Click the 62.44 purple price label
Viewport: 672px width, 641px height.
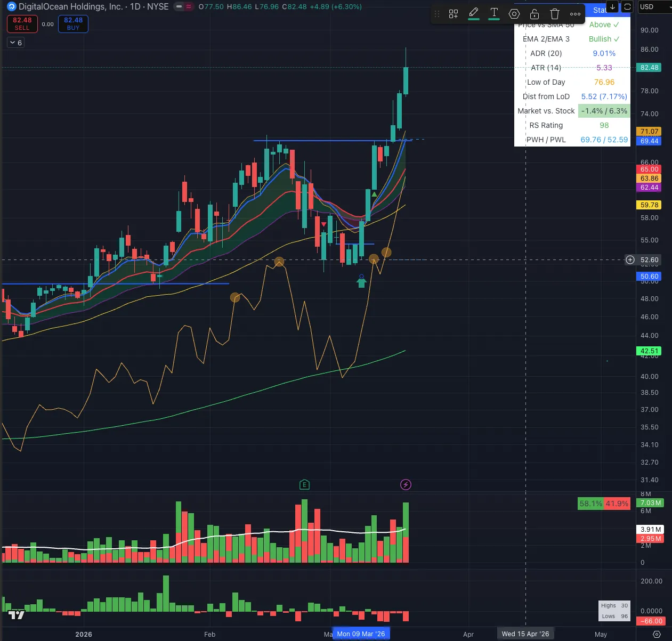click(x=650, y=188)
